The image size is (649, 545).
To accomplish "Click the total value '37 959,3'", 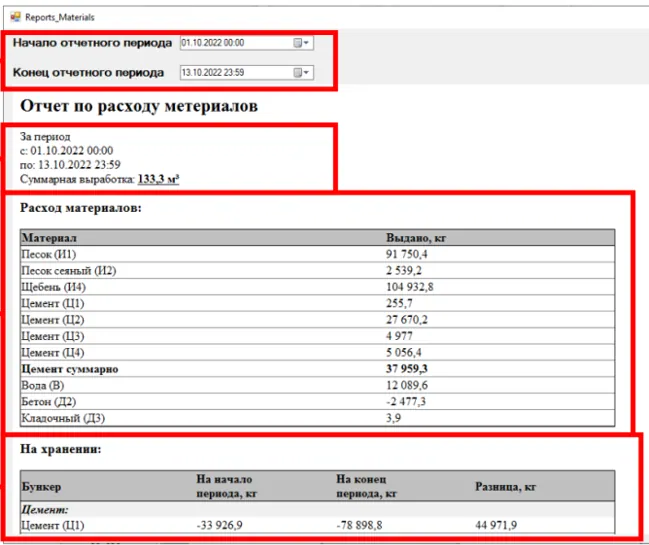I will pyautogui.click(x=406, y=369).
